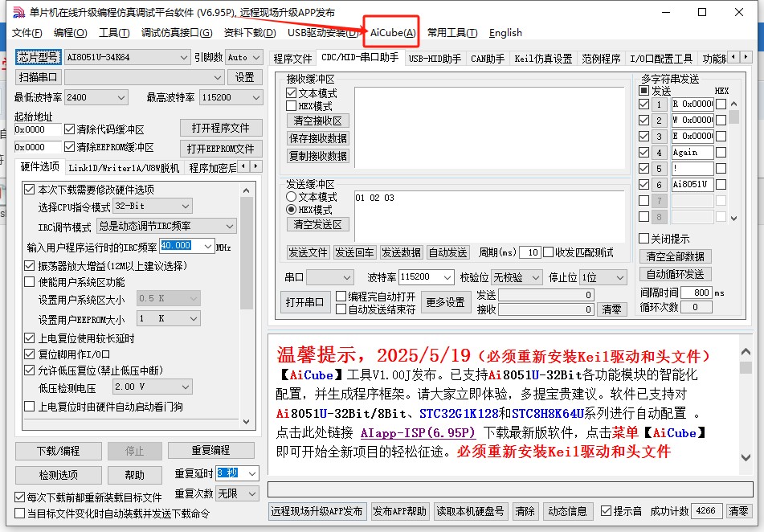Open the AiCube(A) menu

pyautogui.click(x=393, y=33)
